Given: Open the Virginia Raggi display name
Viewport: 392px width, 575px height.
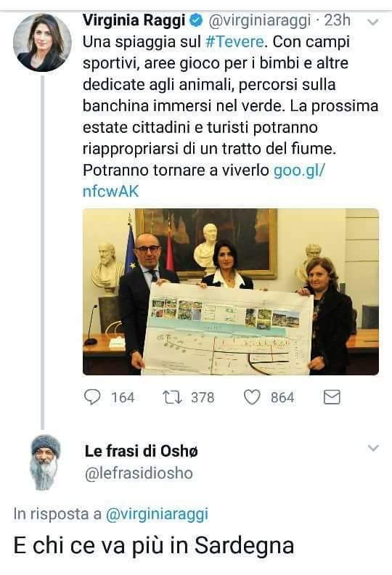Looking at the screenshot, I should [x=134, y=20].
